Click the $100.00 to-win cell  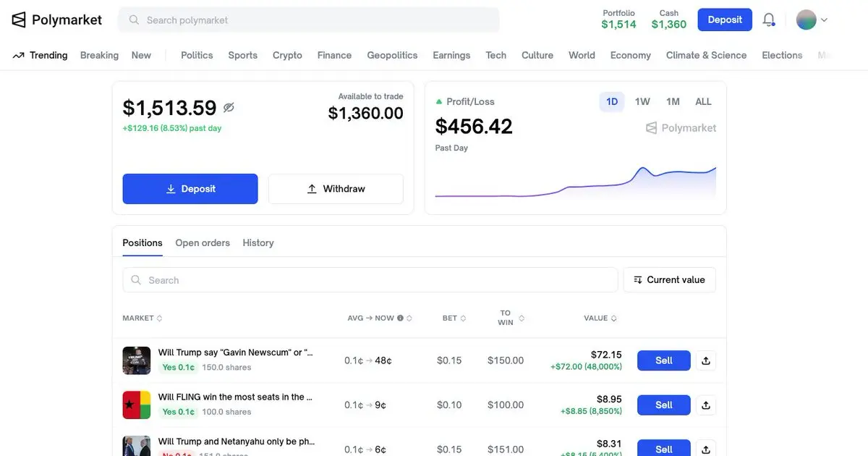(506, 405)
